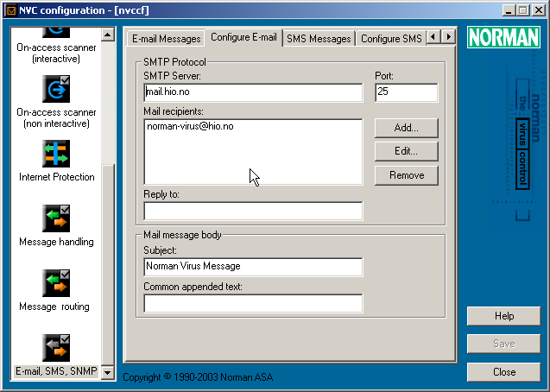The height and width of the screenshot is (392, 550).
Task: Click On-access scanner (non interactive) label
Action: [x=56, y=117]
